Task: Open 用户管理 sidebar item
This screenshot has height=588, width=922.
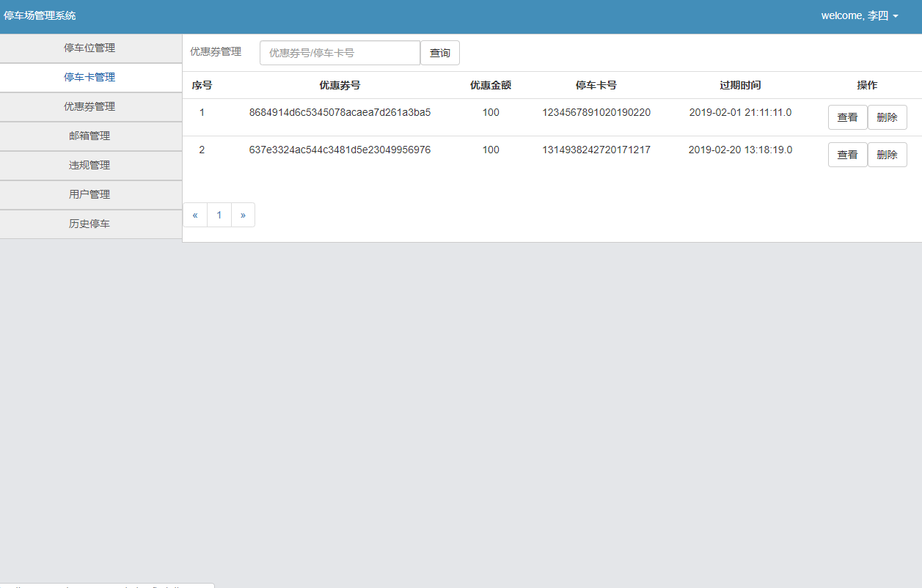Action: click(89, 195)
